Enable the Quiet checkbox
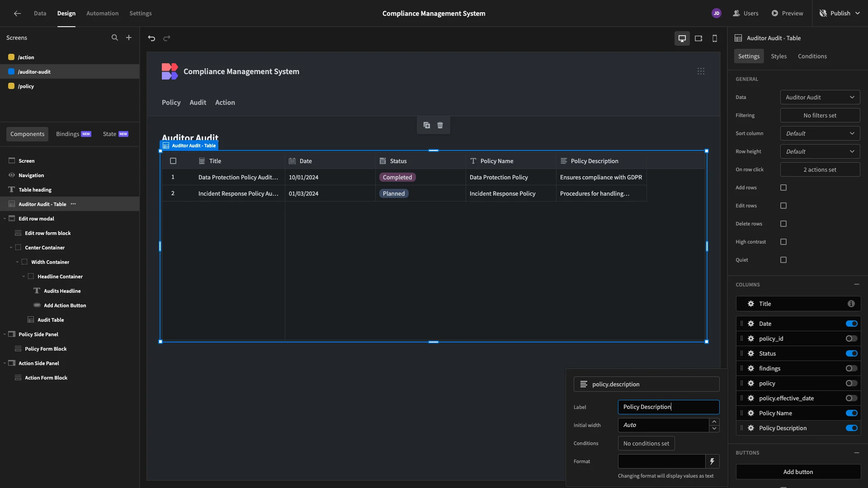The height and width of the screenshot is (488, 868). point(783,260)
